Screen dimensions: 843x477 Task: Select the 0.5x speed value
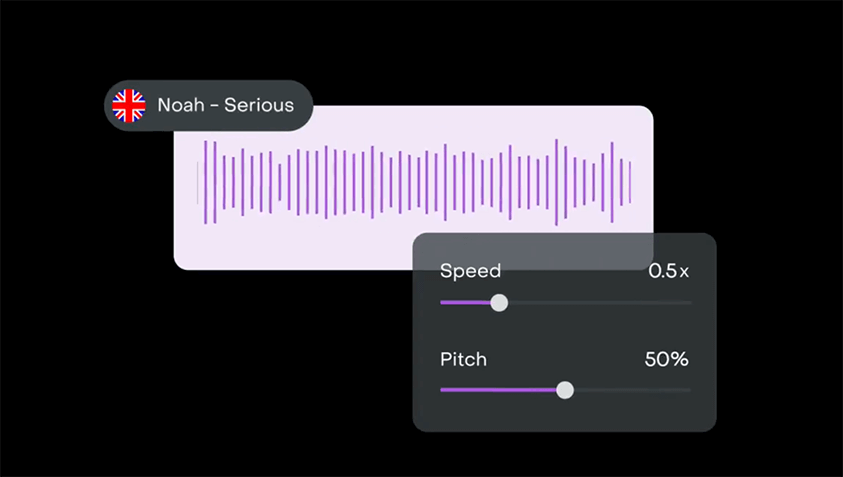[668, 271]
